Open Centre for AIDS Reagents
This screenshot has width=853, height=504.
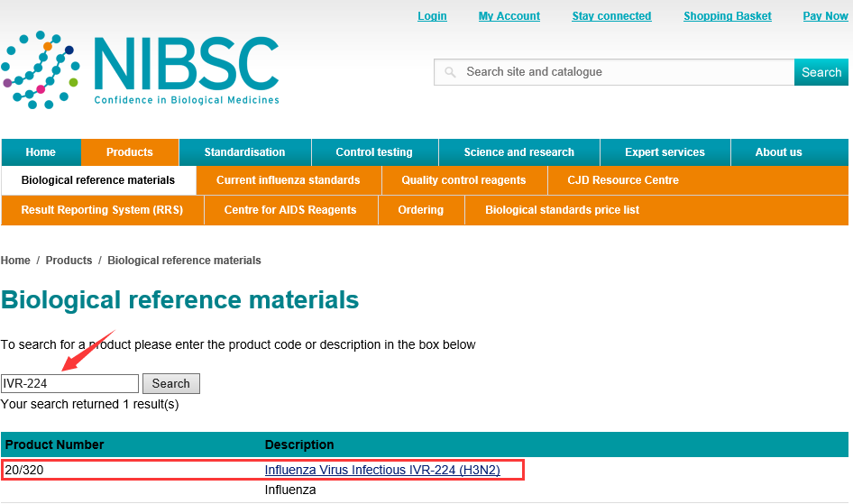coord(289,210)
